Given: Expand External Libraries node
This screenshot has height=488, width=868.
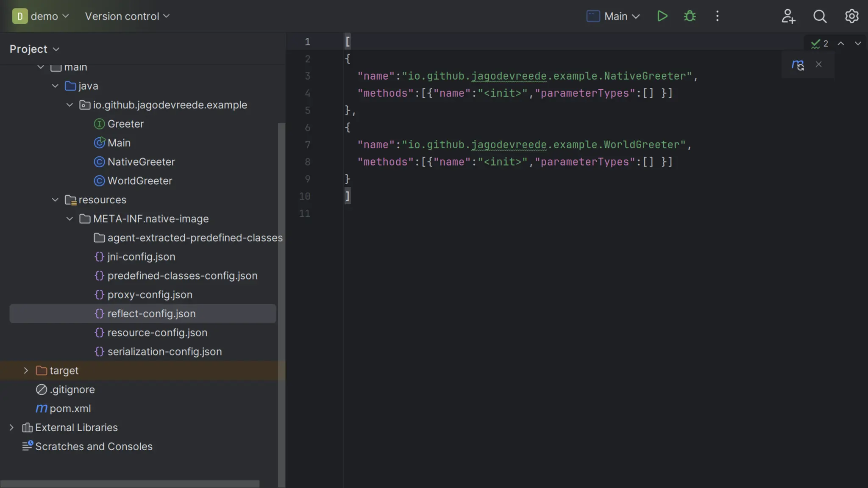Looking at the screenshot, I should [x=11, y=427].
